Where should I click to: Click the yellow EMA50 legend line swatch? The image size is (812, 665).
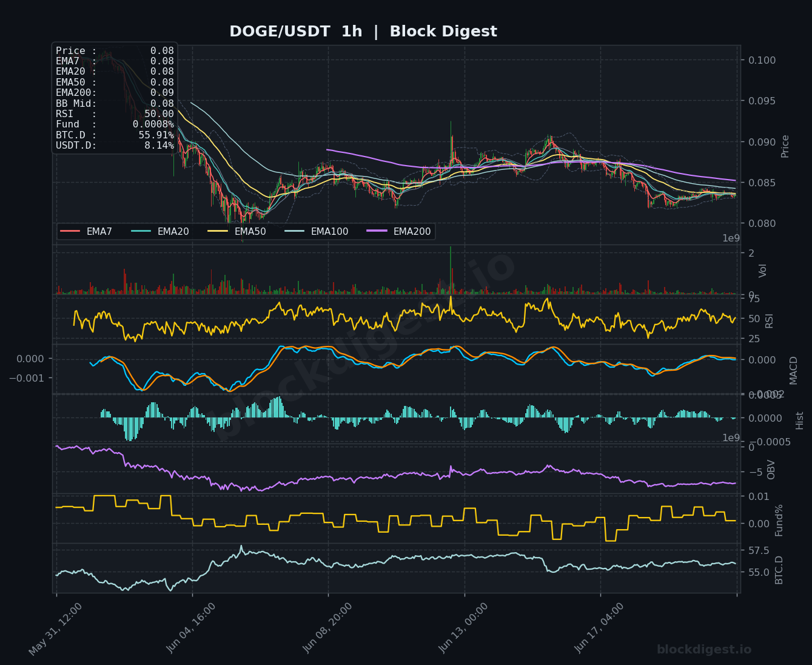[x=218, y=231]
